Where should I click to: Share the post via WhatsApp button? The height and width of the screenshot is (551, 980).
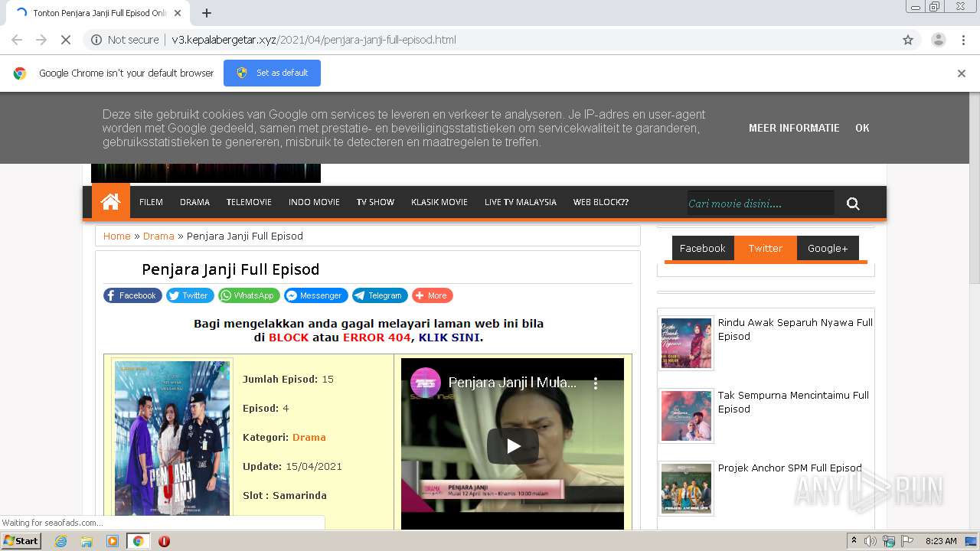[x=249, y=295]
